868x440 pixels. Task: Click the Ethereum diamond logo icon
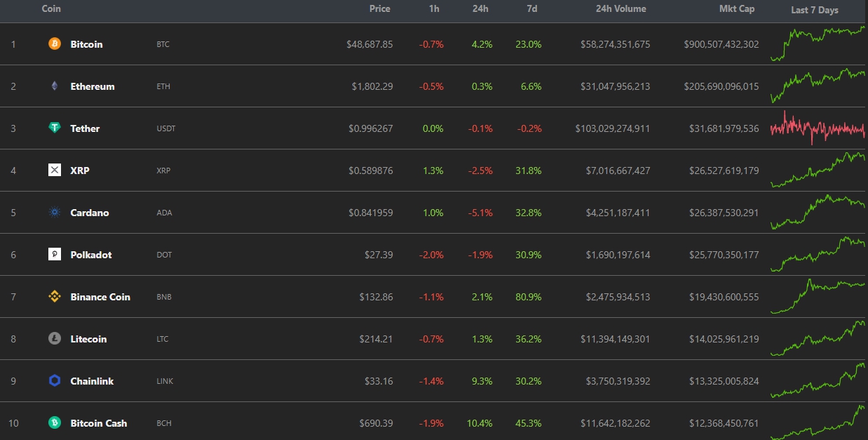(55, 86)
